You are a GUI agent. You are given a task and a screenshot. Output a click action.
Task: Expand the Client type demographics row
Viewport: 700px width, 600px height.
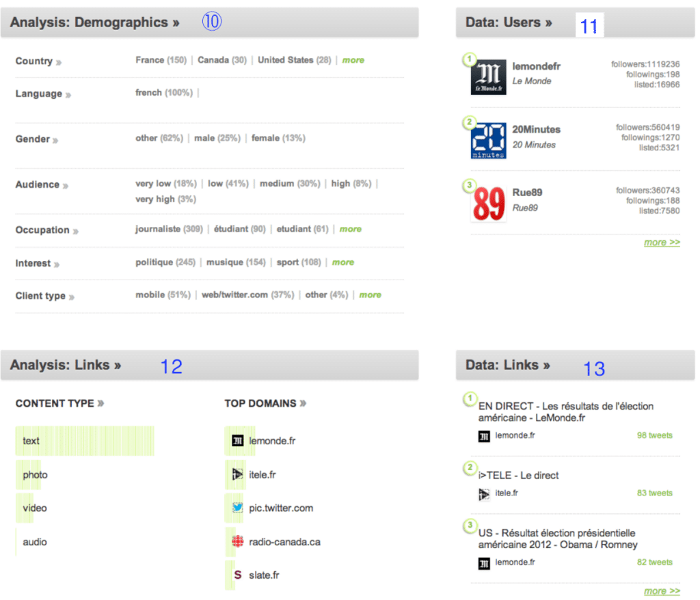45,296
